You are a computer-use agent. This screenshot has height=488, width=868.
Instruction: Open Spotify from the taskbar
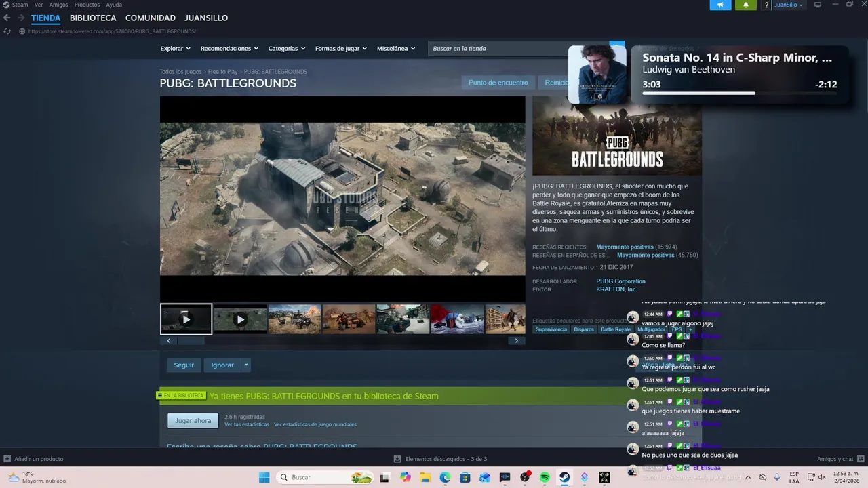pos(545,477)
